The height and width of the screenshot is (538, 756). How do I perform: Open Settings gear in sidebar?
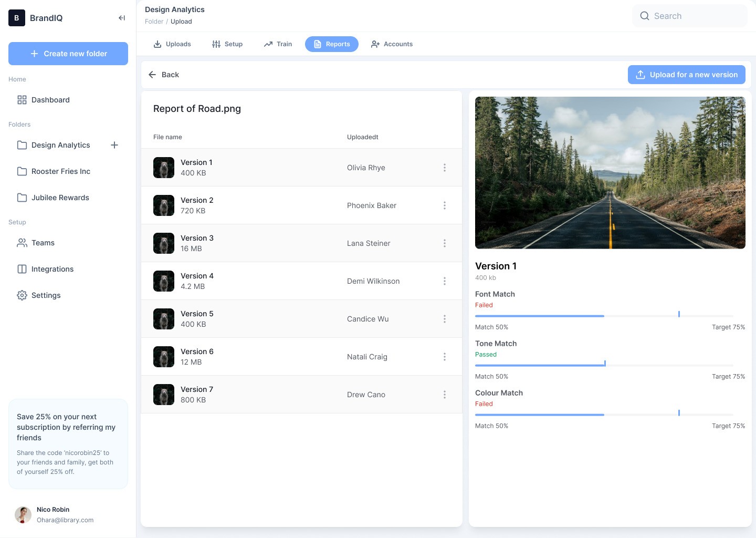22,295
